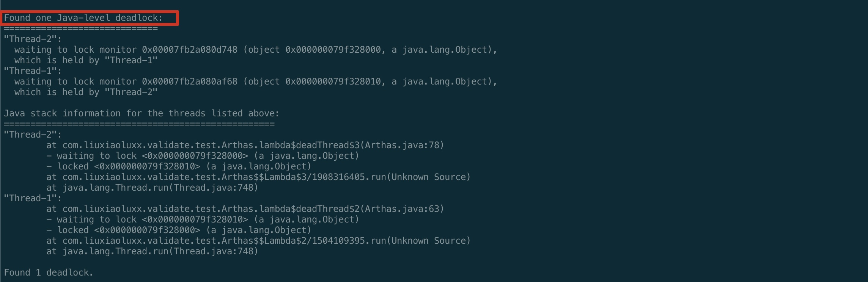Click the "Found 1 deadlock." summary line
The height and width of the screenshot is (282, 868).
point(49,273)
